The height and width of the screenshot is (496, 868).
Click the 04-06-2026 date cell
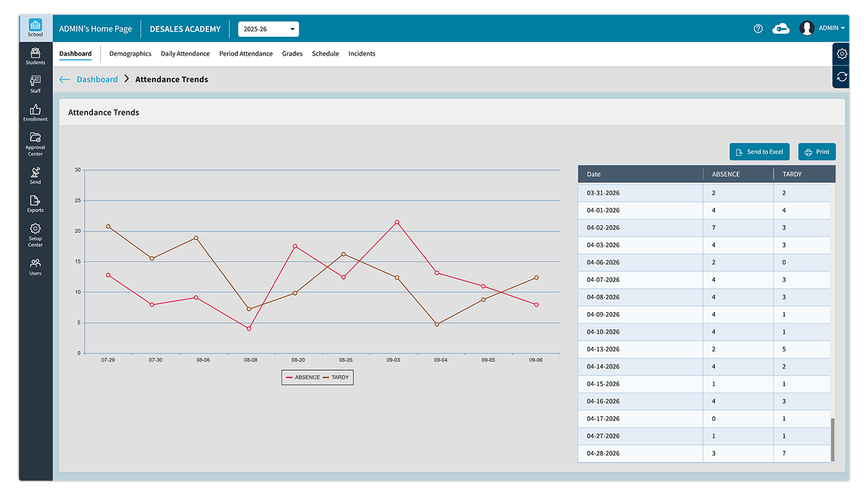[640, 262]
